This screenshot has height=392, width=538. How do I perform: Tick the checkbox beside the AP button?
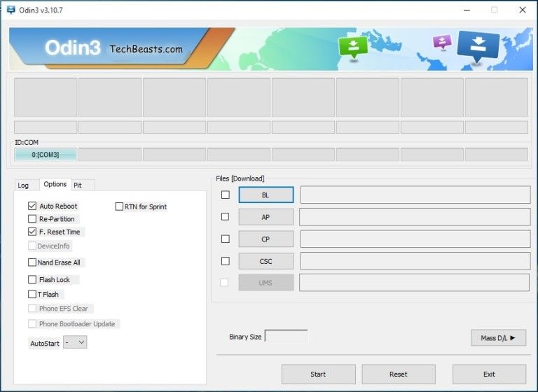pos(225,217)
